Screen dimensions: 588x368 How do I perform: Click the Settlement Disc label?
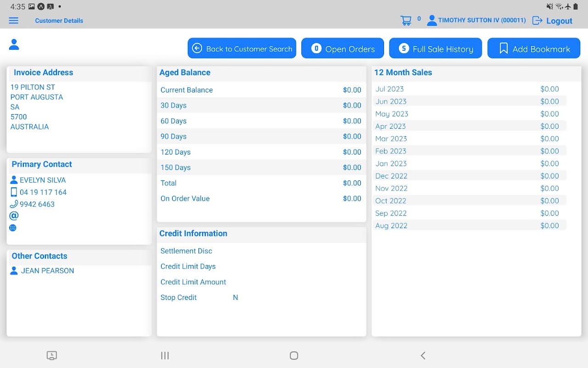pos(186,251)
